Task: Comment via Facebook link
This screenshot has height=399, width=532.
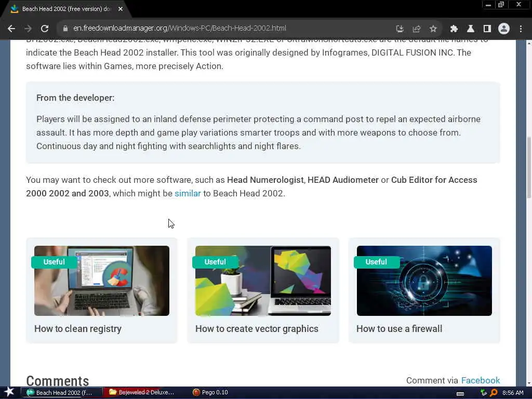Action: [481, 380]
